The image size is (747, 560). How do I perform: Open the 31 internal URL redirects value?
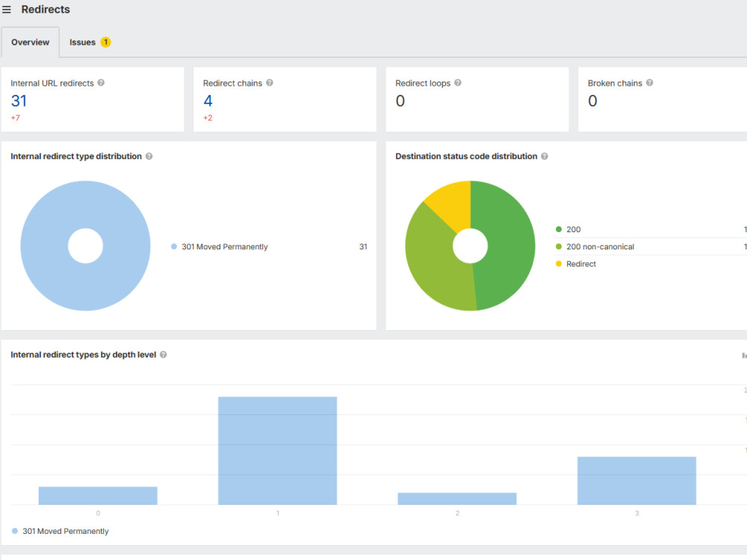click(x=19, y=101)
